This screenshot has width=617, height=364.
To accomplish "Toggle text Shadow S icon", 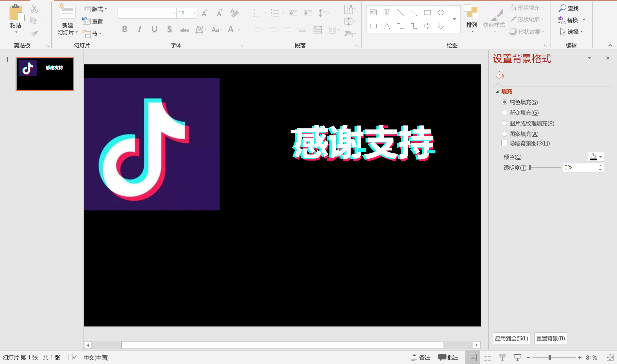I will click(x=169, y=30).
